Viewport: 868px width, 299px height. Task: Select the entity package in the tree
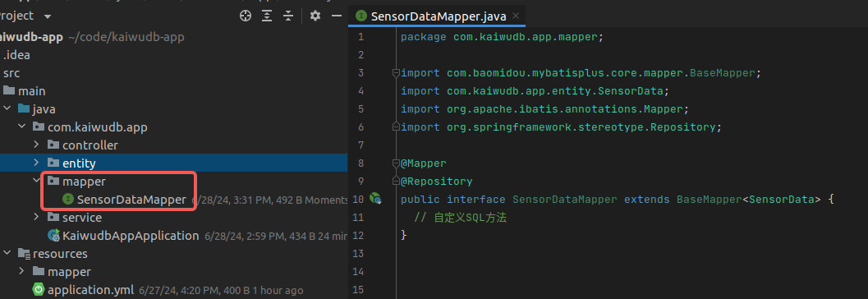(x=79, y=163)
